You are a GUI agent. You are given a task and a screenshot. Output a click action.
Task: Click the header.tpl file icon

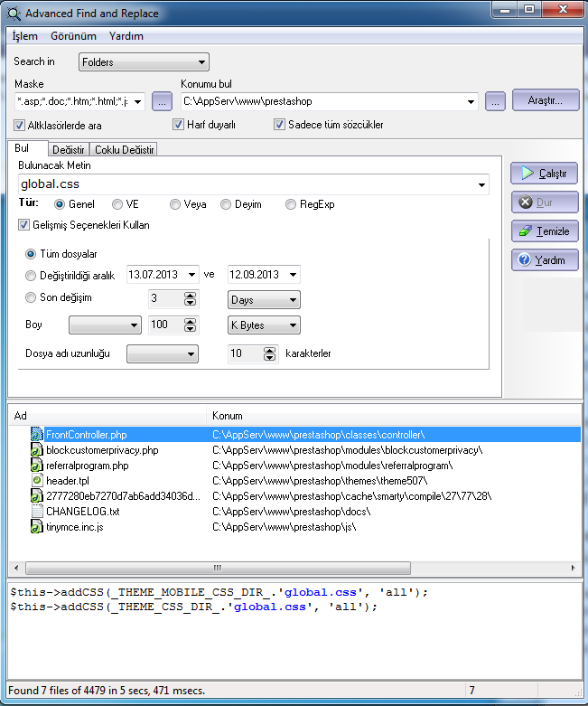36,480
